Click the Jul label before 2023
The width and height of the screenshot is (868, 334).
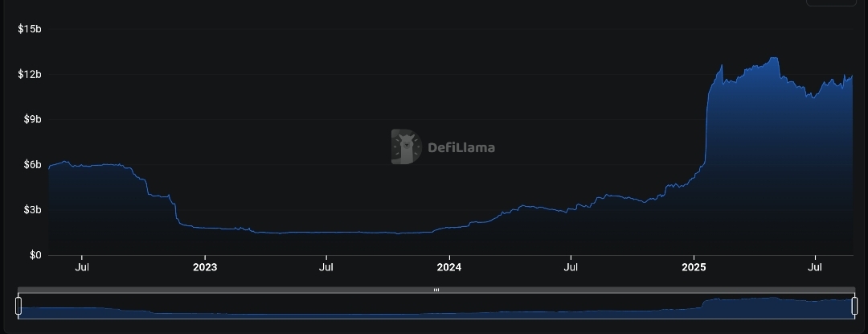(82, 267)
